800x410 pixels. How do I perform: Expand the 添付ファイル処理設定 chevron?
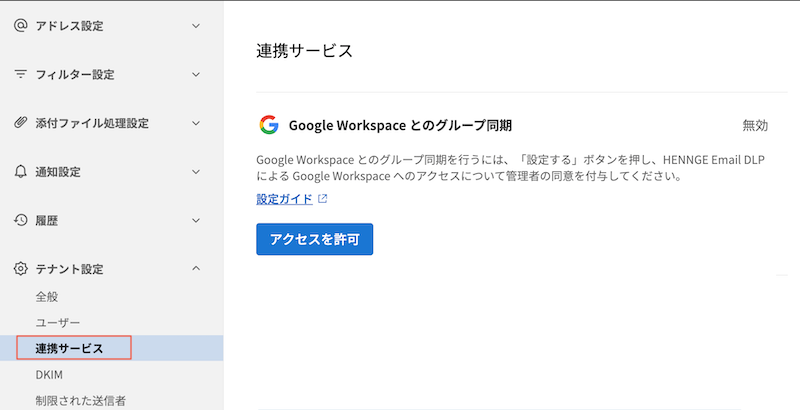[196, 123]
